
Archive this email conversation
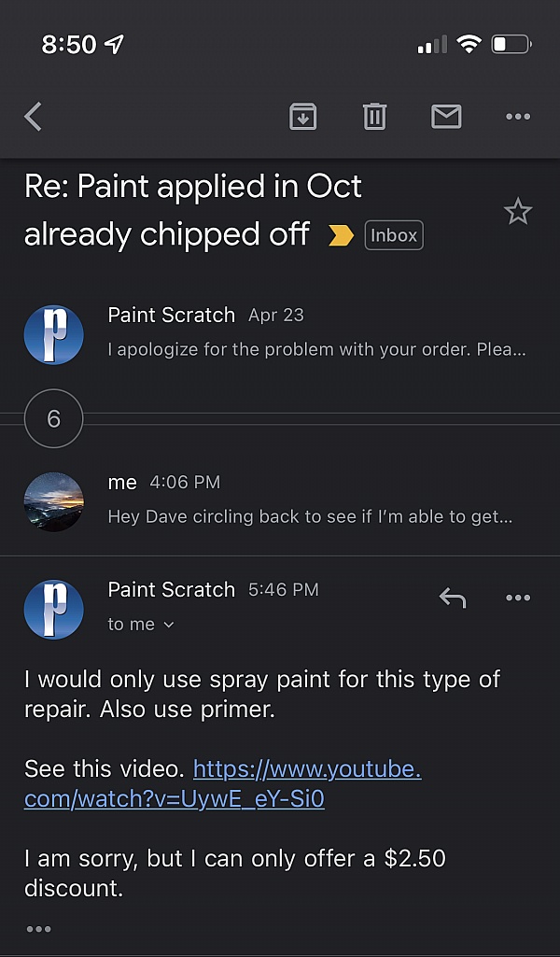pyautogui.click(x=301, y=116)
